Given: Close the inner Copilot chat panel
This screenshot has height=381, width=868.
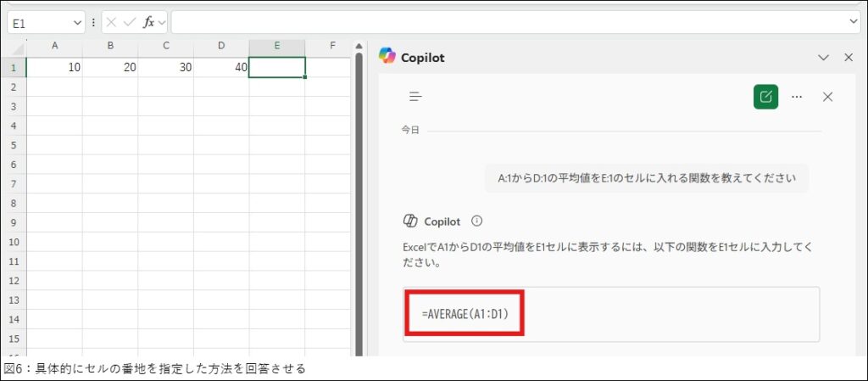Looking at the screenshot, I should click(828, 97).
